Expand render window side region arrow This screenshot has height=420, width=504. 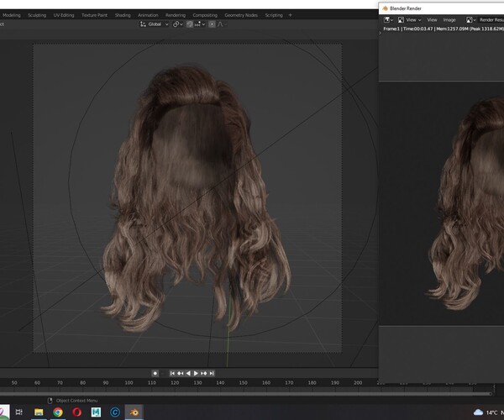[381, 33]
